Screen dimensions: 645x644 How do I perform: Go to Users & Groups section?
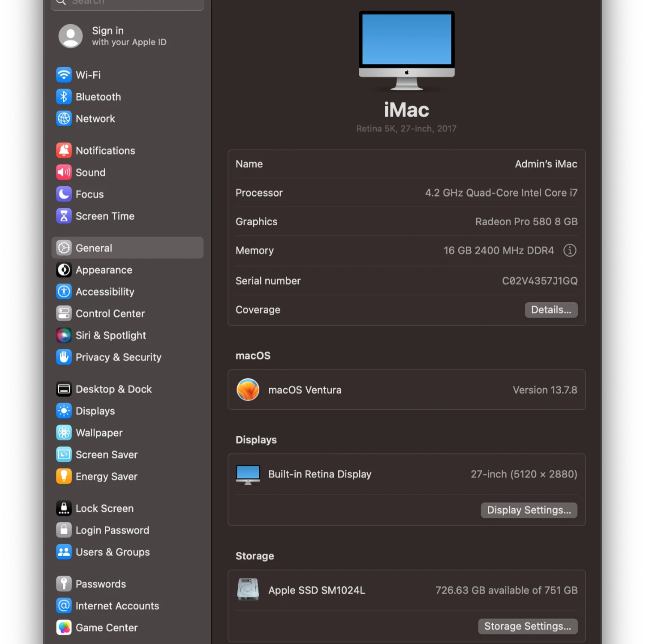pyautogui.click(x=112, y=552)
